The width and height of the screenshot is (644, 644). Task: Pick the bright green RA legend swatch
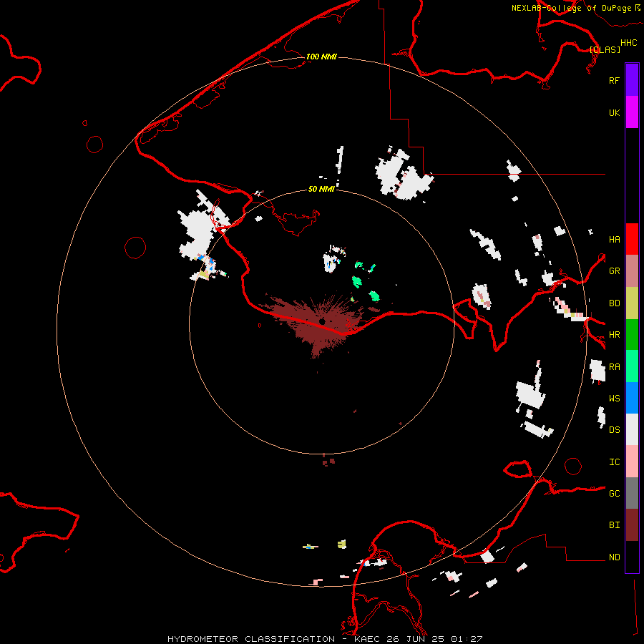point(632,366)
